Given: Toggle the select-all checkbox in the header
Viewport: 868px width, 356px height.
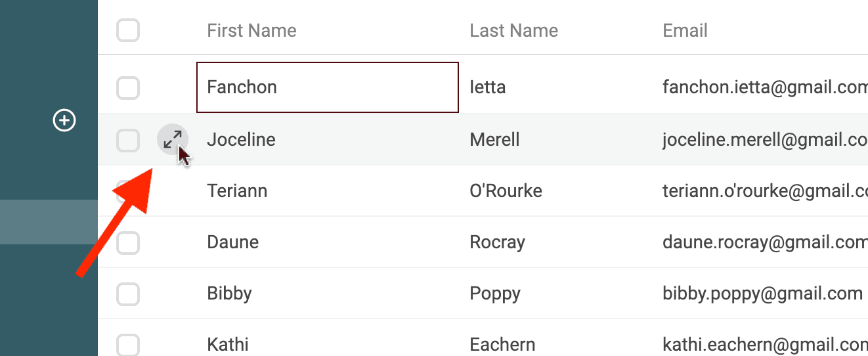Looking at the screenshot, I should [x=128, y=30].
